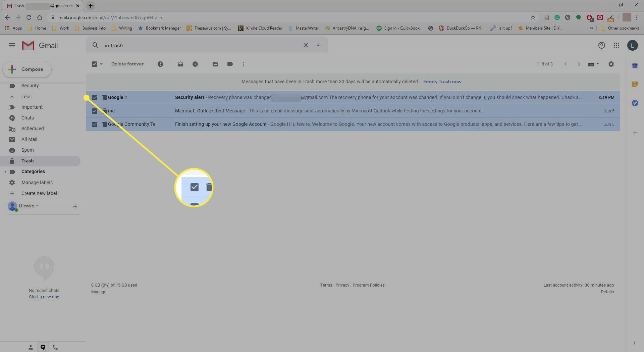Open a new Chrome tab
644x352 pixels.
91,6
